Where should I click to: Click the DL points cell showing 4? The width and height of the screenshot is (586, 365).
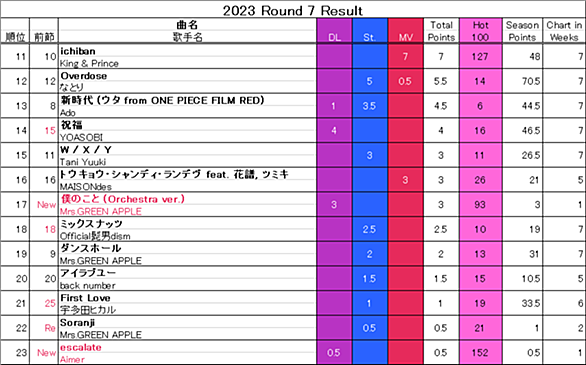coord(334,130)
